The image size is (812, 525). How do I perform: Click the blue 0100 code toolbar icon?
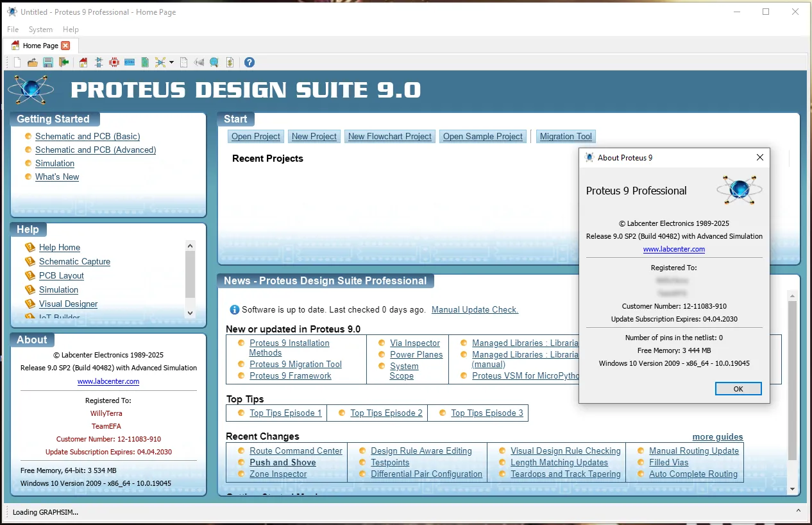pyautogui.click(x=130, y=62)
